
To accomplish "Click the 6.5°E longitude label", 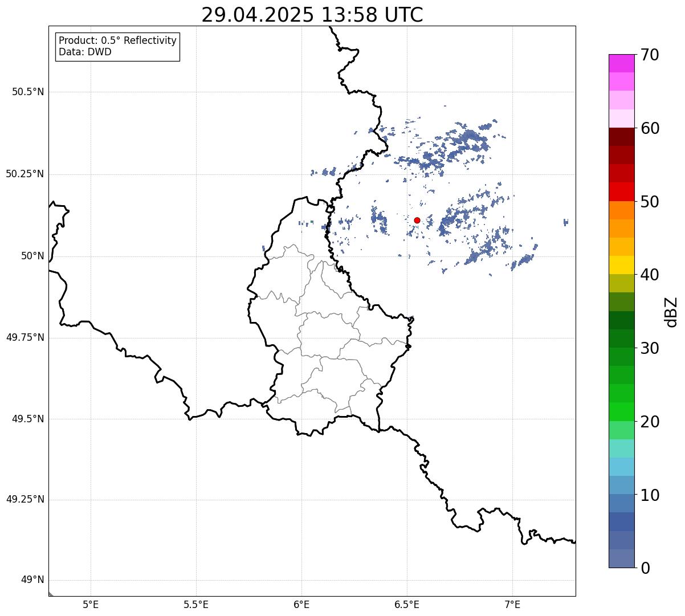I will point(407,605).
